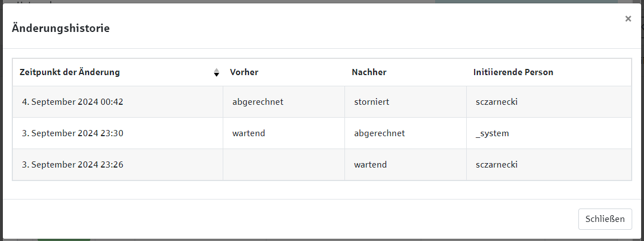The width and height of the screenshot is (644, 241).
Task: Click the Schließen button
Action: [x=605, y=219]
